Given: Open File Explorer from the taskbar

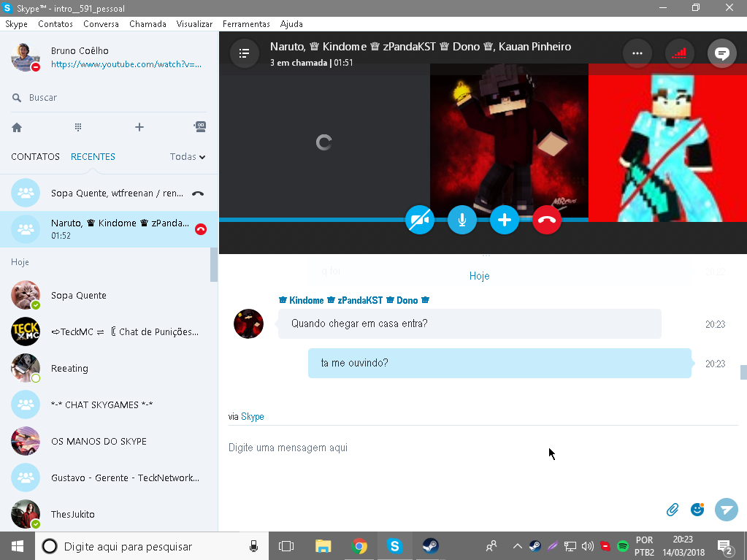Looking at the screenshot, I should [323, 546].
